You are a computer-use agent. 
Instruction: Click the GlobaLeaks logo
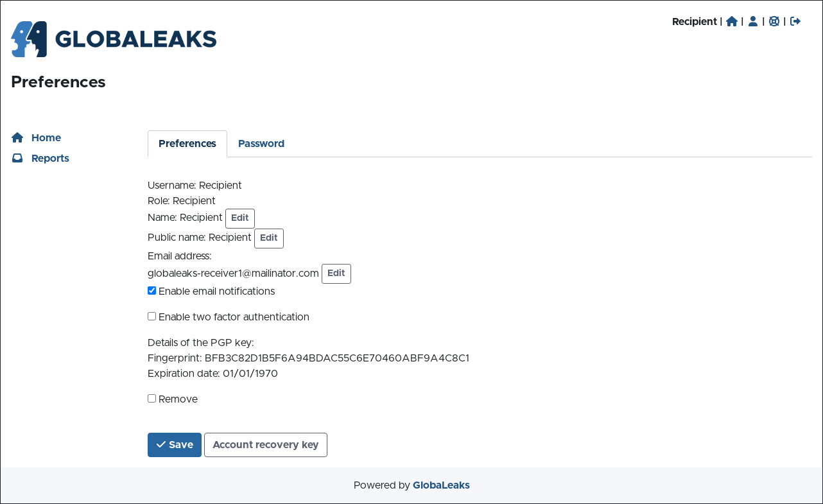pyautogui.click(x=114, y=39)
